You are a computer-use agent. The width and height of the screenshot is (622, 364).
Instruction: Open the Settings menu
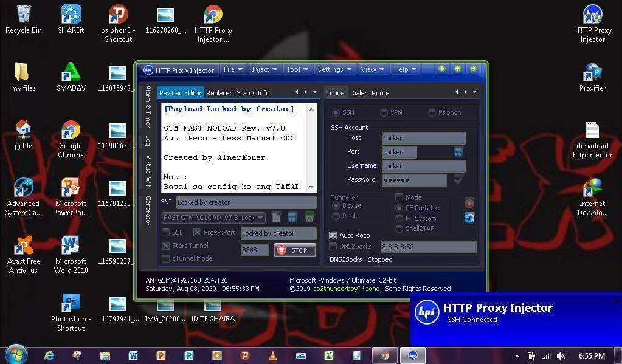click(334, 69)
